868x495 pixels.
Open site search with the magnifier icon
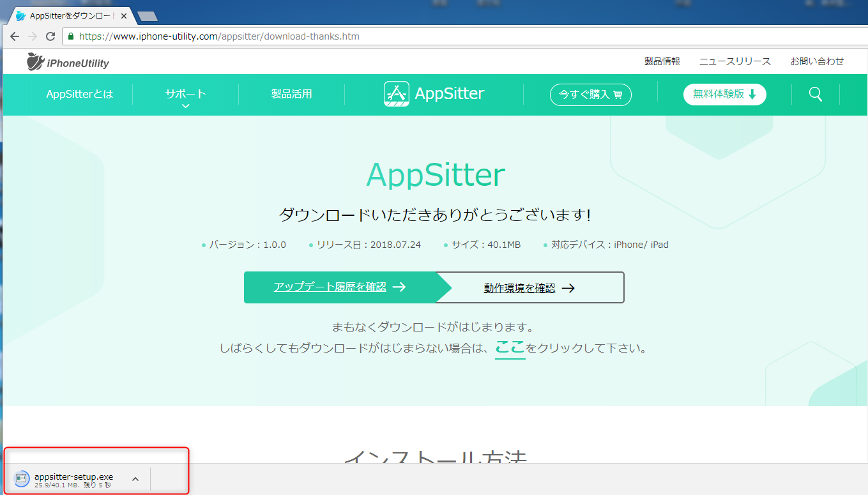pos(815,94)
